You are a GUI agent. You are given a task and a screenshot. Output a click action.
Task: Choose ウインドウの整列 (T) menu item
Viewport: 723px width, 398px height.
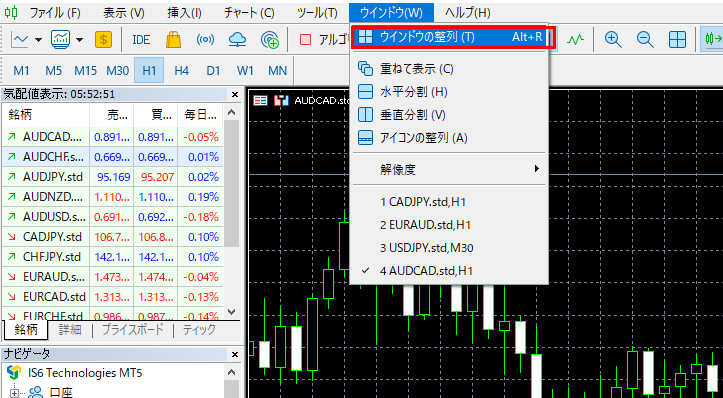tap(450, 37)
